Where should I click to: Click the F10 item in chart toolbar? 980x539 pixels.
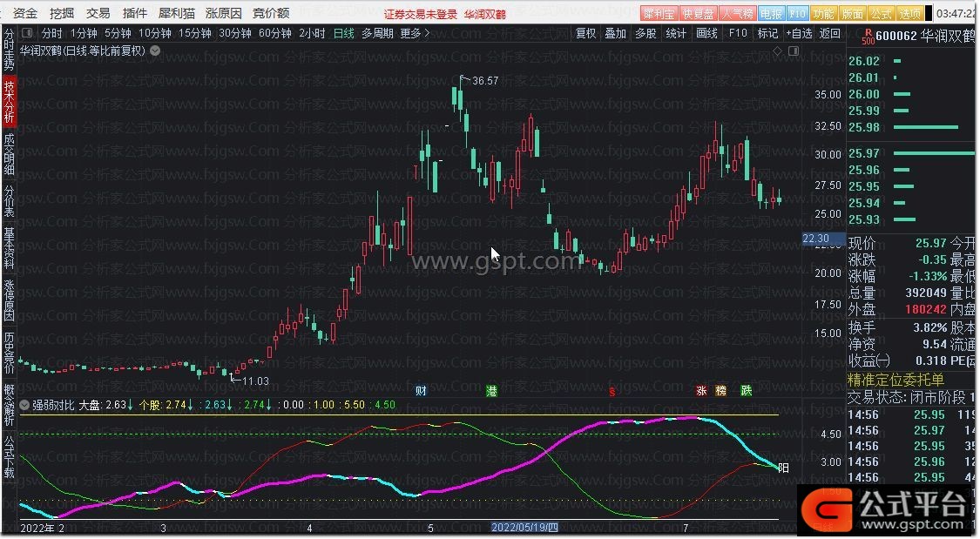(738, 33)
